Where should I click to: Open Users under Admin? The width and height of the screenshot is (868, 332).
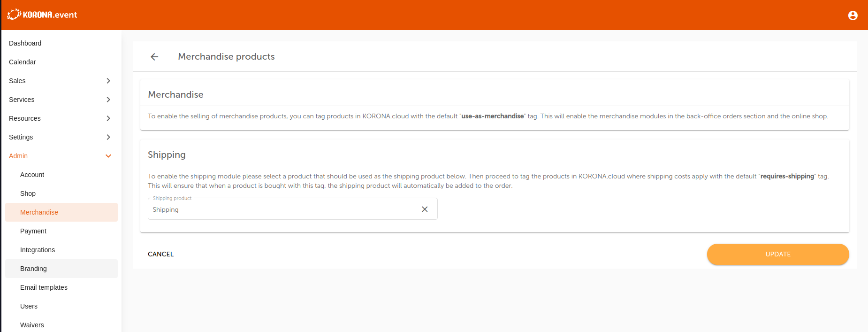61,306
